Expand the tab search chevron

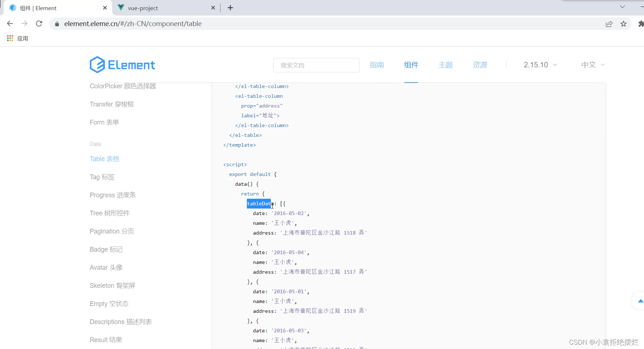pos(622,7)
